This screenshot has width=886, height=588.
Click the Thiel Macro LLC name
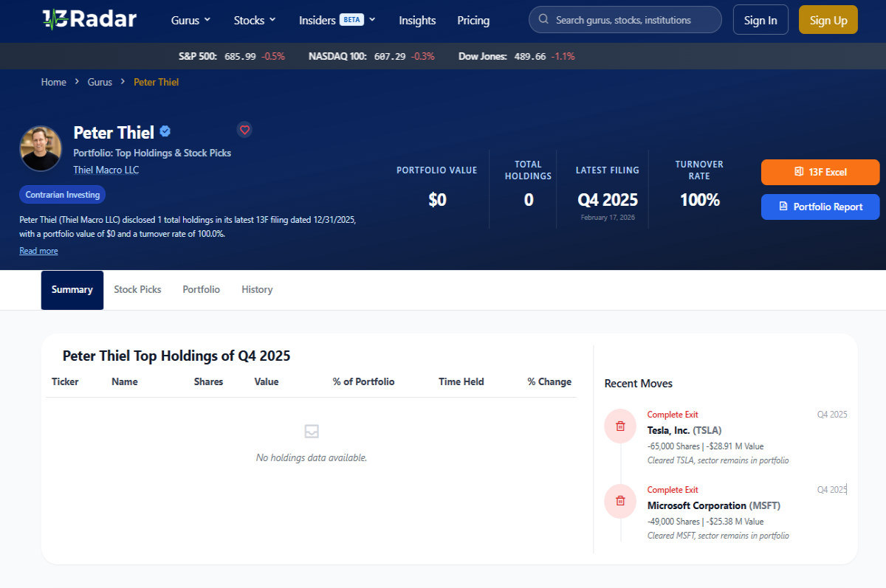pyautogui.click(x=106, y=170)
